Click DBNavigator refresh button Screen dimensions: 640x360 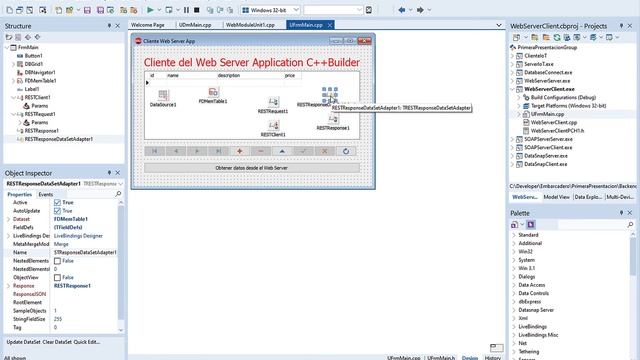coord(346,151)
